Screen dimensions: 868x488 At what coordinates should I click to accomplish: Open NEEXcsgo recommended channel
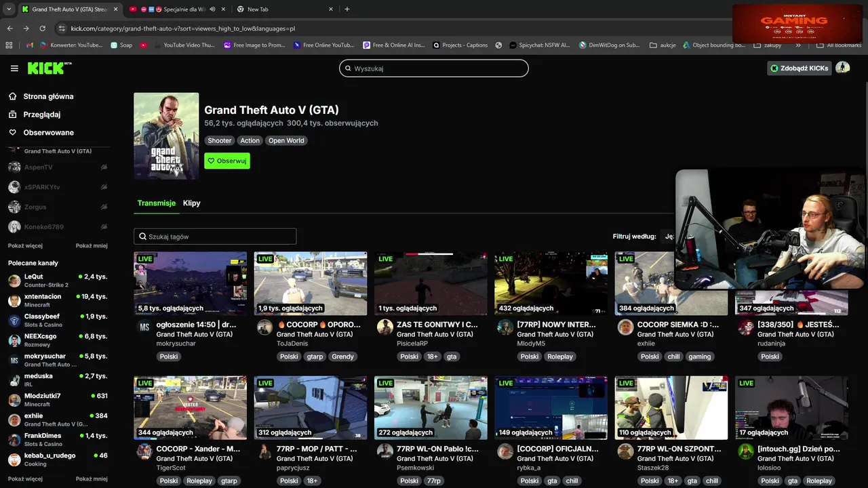coord(58,340)
